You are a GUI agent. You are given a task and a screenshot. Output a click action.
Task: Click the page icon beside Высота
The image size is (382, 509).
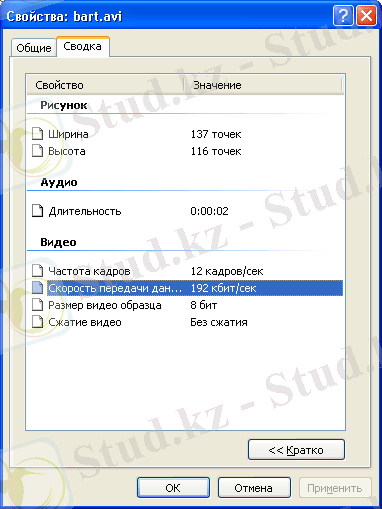tap(38, 151)
